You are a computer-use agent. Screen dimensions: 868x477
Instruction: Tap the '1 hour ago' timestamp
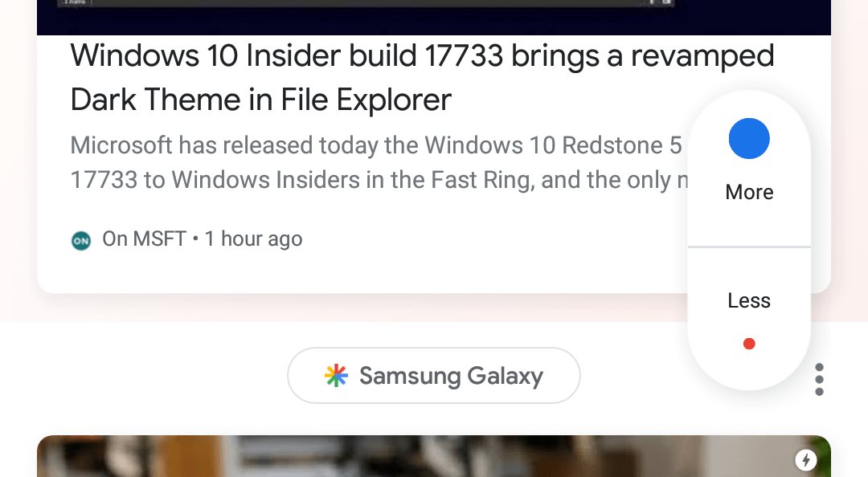pos(253,239)
